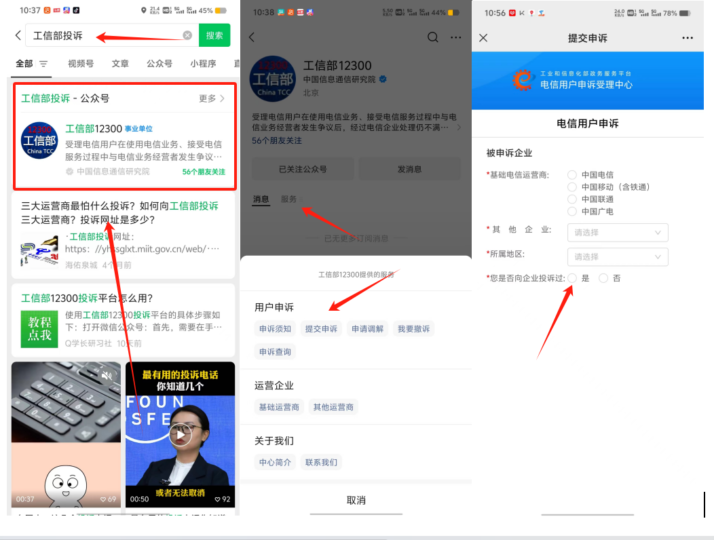Switch to the 视频号 tab
The width and height of the screenshot is (714, 540).
coord(81,63)
